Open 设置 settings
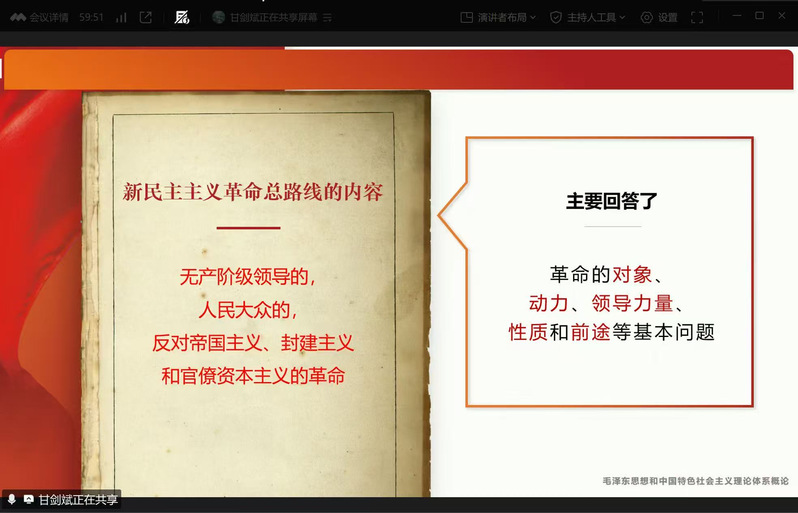Image resolution: width=798 pixels, height=513 pixels. pyautogui.click(x=667, y=17)
